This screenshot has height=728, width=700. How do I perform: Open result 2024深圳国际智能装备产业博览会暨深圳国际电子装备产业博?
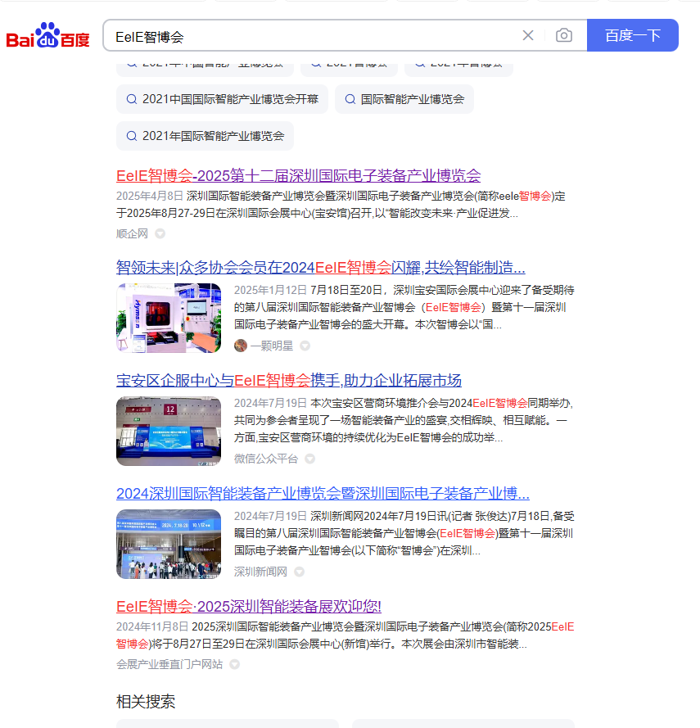pos(323,493)
